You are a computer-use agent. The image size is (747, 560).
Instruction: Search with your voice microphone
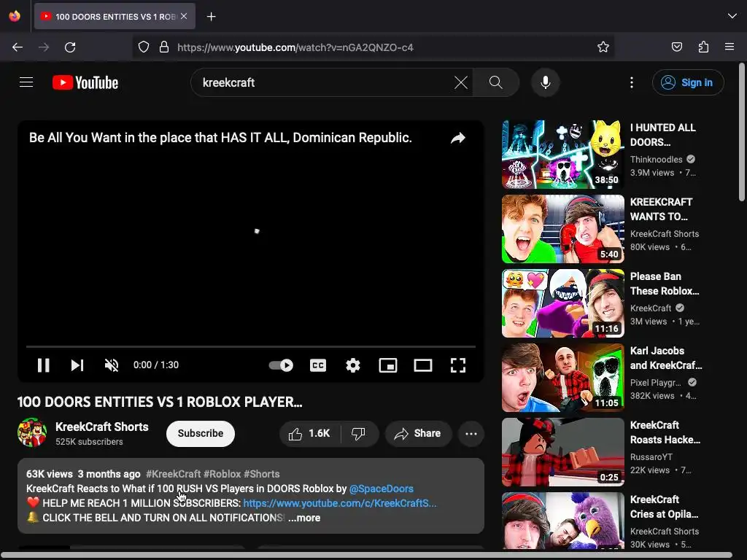click(546, 82)
